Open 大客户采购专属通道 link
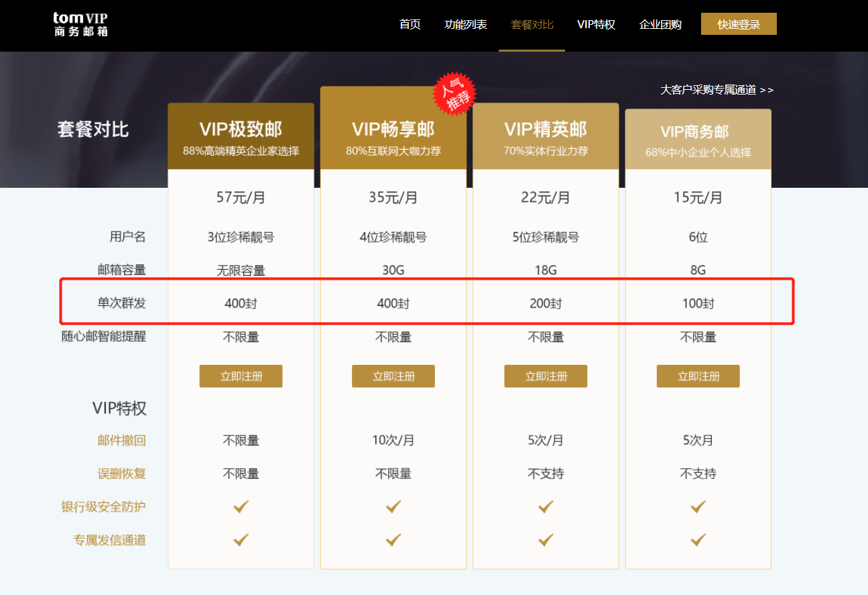Viewport: 868px width, 595px height. pos(717,90)
